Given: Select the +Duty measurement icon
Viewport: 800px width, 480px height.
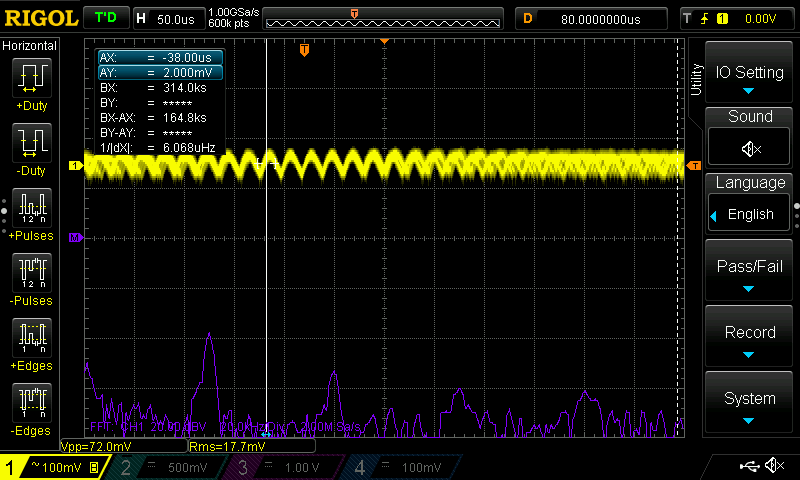Looking at the screenshot, I should 32,78.
